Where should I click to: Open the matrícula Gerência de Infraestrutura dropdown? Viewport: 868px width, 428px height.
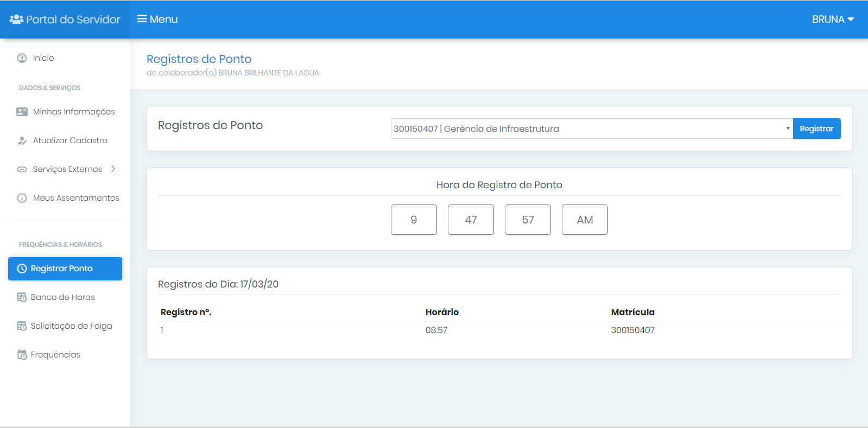592,129
